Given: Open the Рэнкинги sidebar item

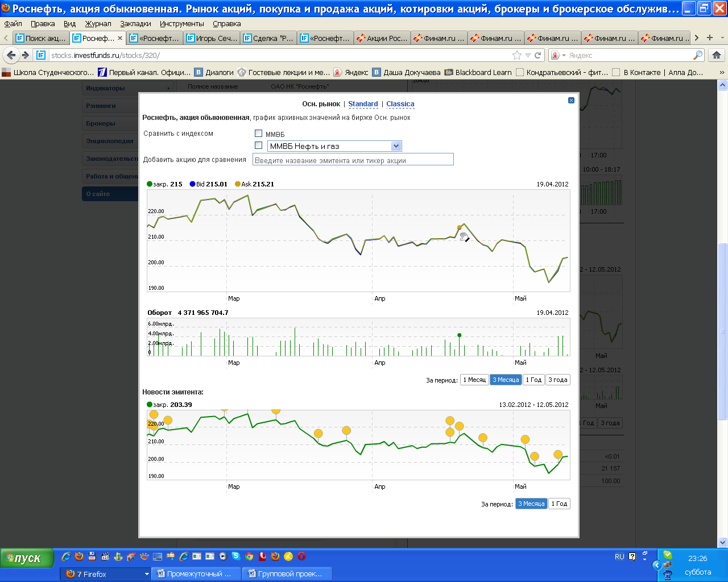Looking at the screenshot, I should coord(110,106).
